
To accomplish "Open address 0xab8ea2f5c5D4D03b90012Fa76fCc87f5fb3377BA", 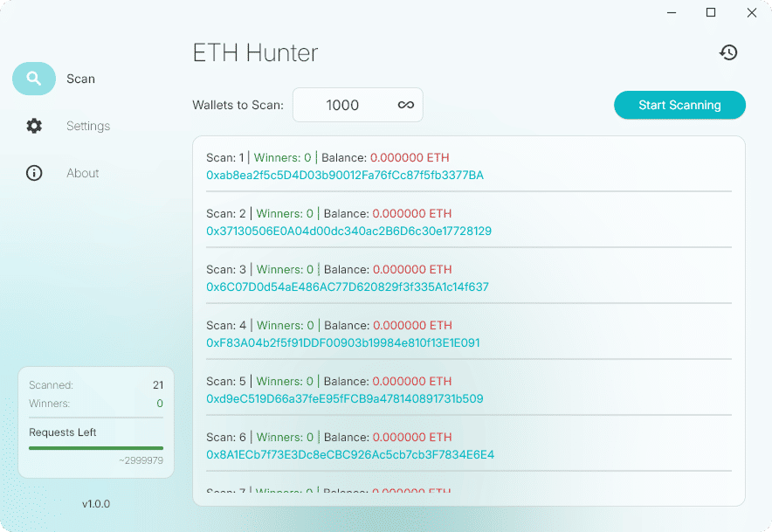I will (345, 176).
